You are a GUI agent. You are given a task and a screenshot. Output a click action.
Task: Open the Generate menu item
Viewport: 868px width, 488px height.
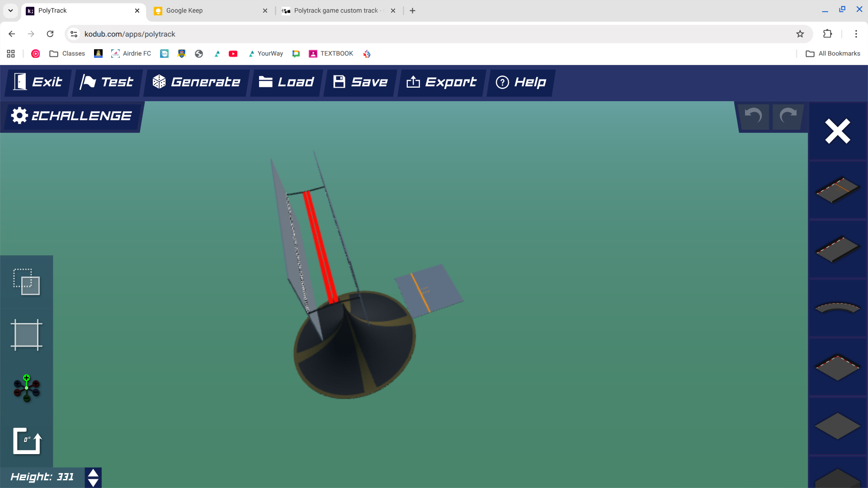(x=197, y=82)
